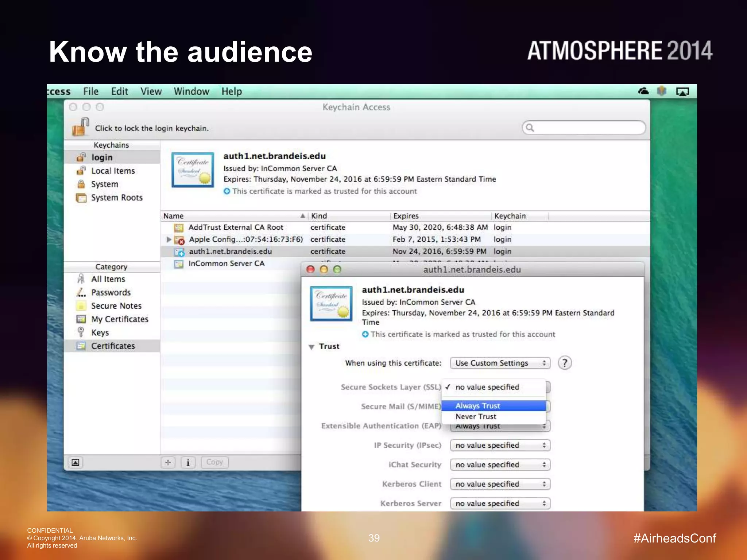The width and height of the screenshot is (747, 560).
Task: Open the IP Security (IPsec) dropdown
Action: (x=500, y=446)
